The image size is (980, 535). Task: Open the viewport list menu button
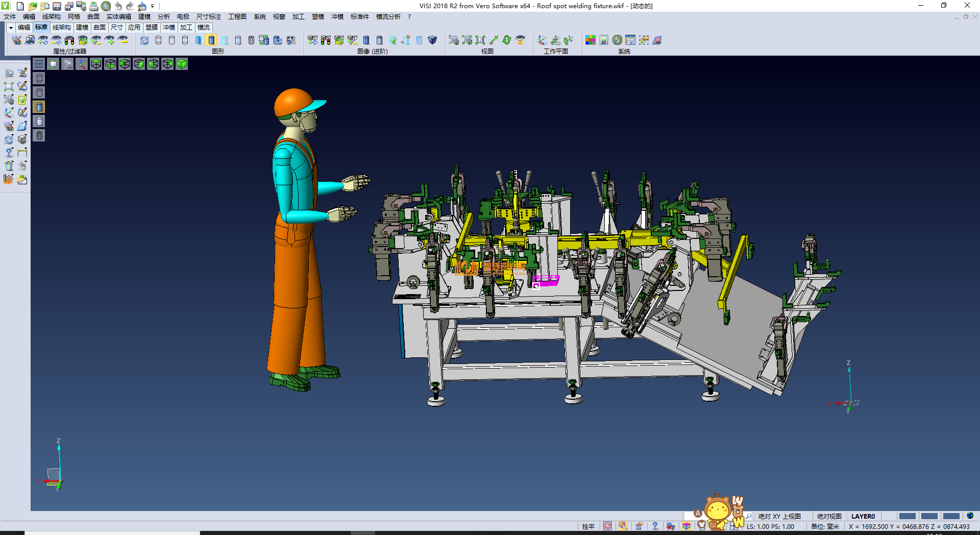[39, 64]
